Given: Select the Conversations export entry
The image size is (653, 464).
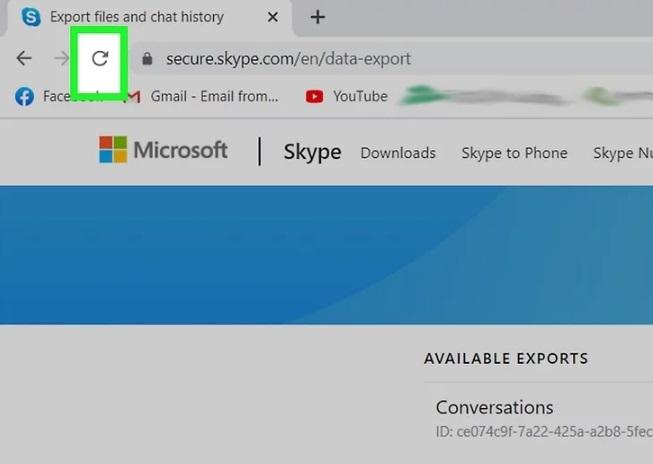Looking at the screenshot, I should coord(495,407).
